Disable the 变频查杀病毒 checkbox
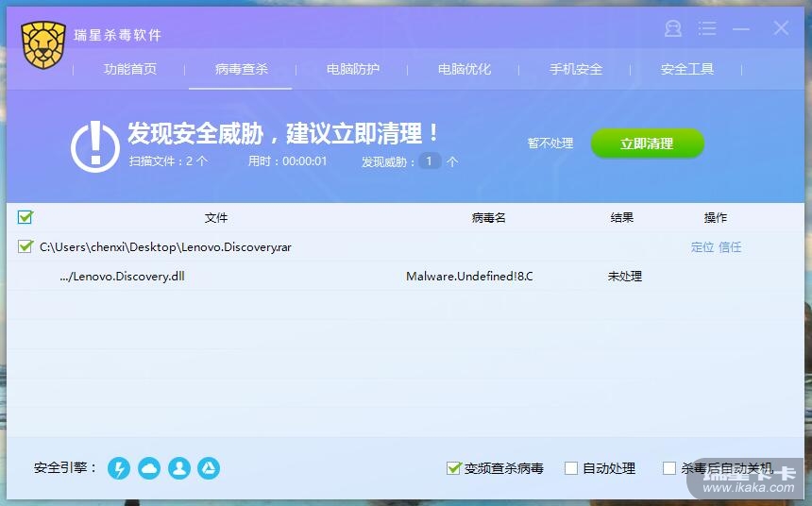812x506 pixels. [453, 468]
